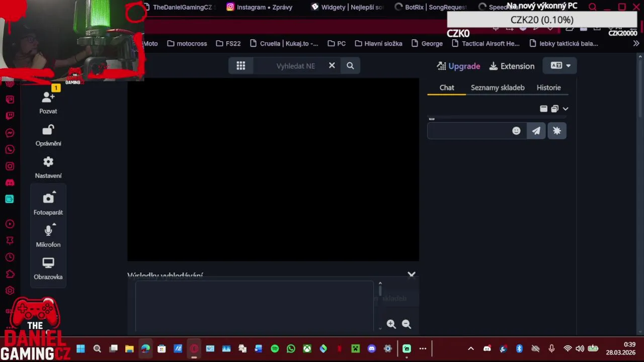The width and height of the screenshot is (644, 362).
Task: Expand camera device options arrow
Action: pos(54,192)
